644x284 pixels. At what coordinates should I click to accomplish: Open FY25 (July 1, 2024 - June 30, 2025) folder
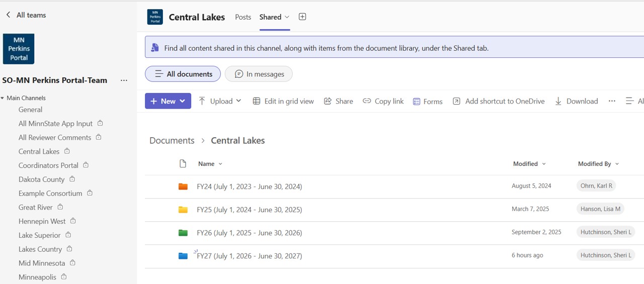(x=250, y=210)
